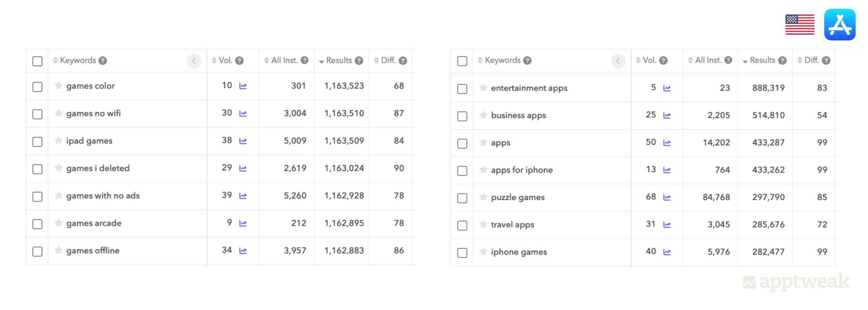868x310 pixels.
Task: Open trend chart for 'business apps' volume
Action: pyautogui.click(x=667, y=116)
